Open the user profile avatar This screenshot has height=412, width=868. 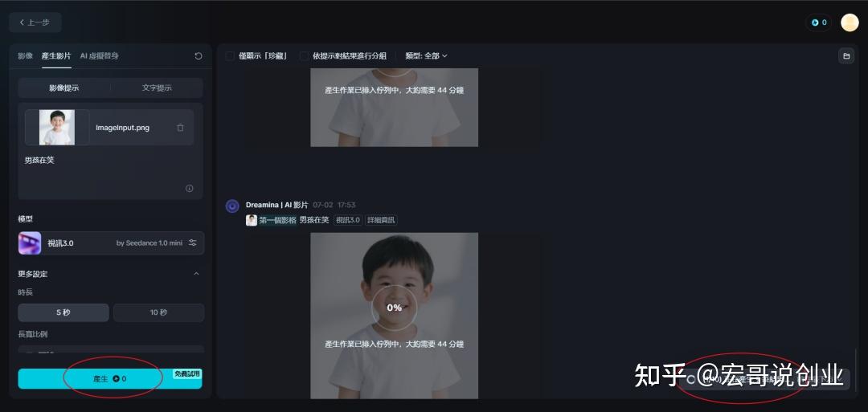850,22
